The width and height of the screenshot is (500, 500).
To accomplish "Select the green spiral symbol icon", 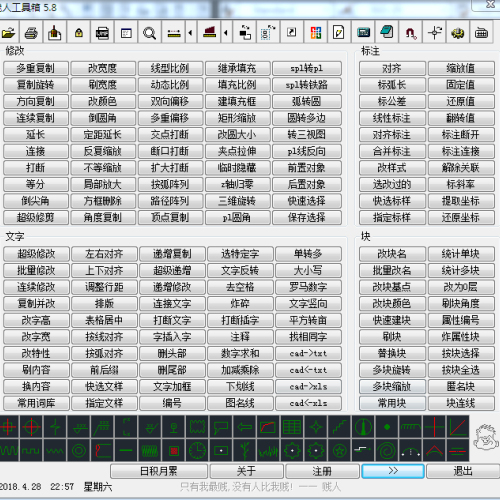I will 387,451.
